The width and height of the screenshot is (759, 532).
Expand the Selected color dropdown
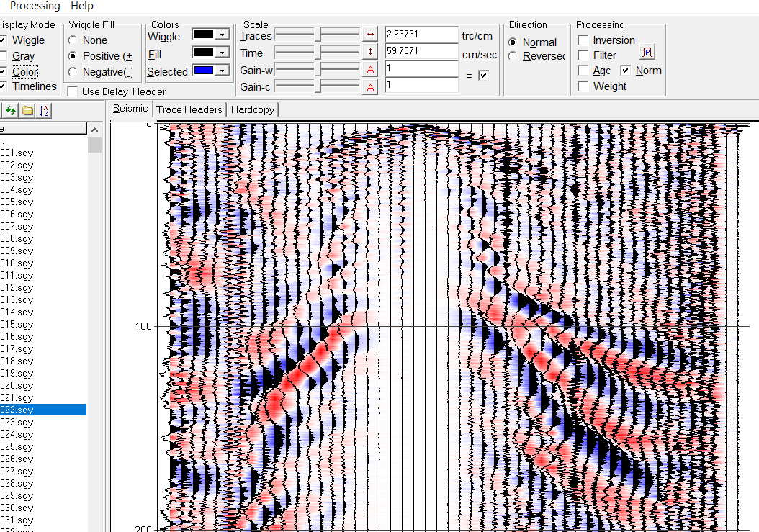click(222, 71)
